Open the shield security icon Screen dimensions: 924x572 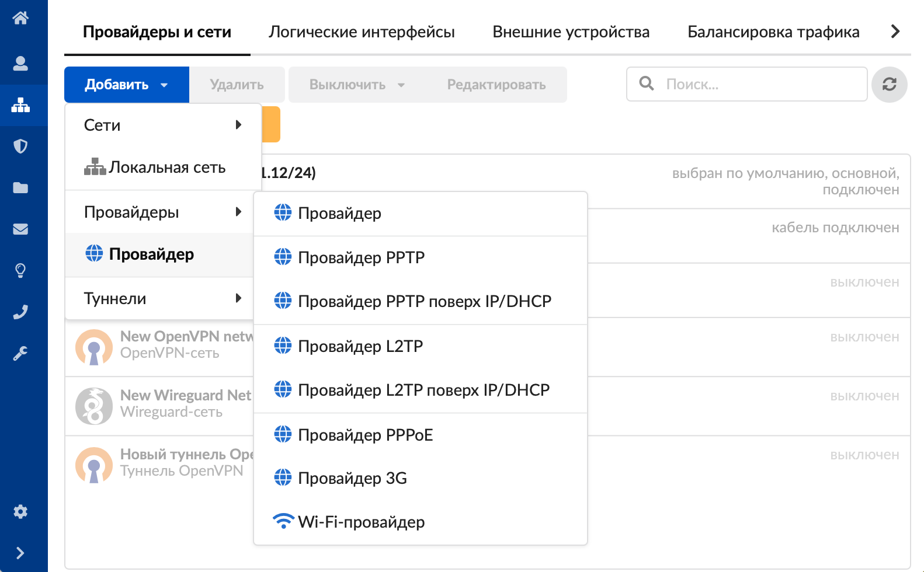coord(20,146)
